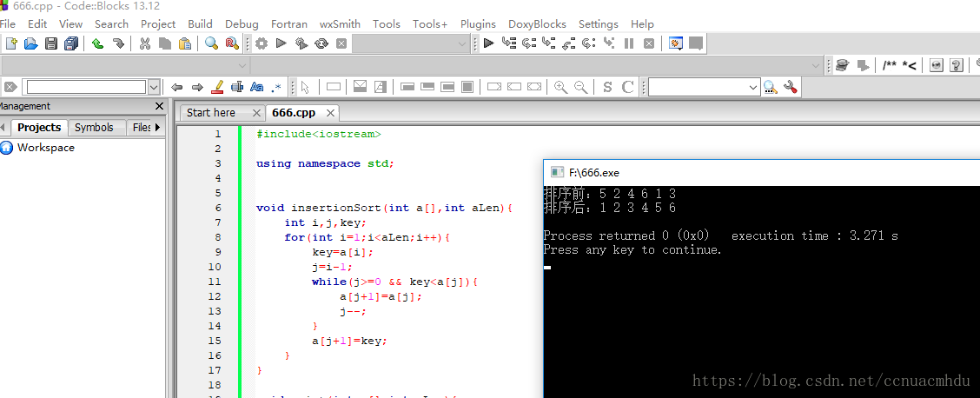Screen dimensions: 980x398
Task: Toggle comment view with the C icon
Action: (x=627, y=87)
